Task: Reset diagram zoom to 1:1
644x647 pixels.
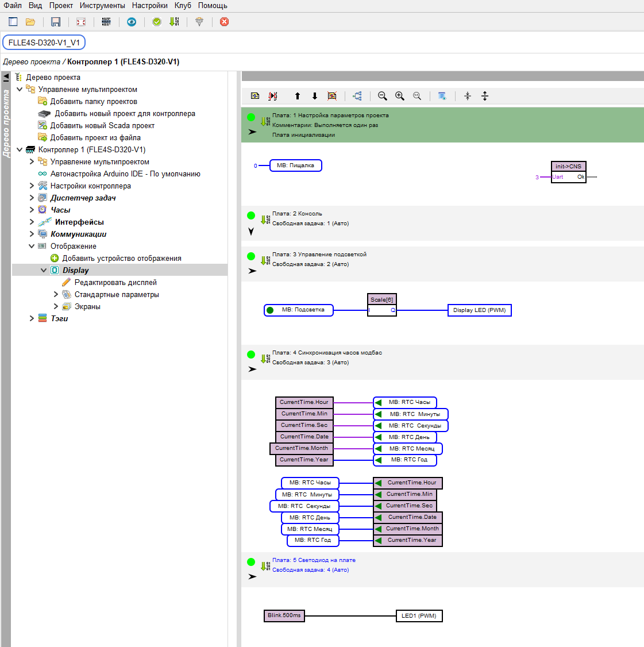Action: coord(417,96)
